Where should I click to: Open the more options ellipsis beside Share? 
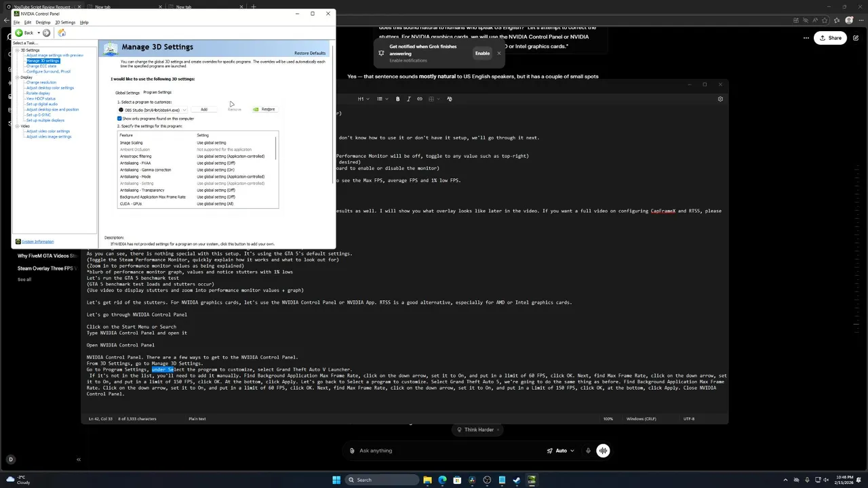tap(806, 38)
